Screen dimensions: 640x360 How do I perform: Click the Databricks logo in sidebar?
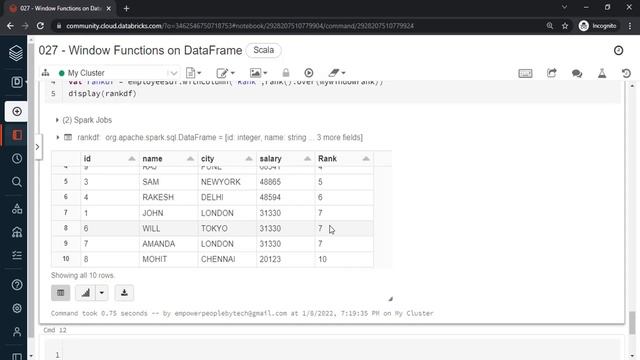(x=16, y=53)
